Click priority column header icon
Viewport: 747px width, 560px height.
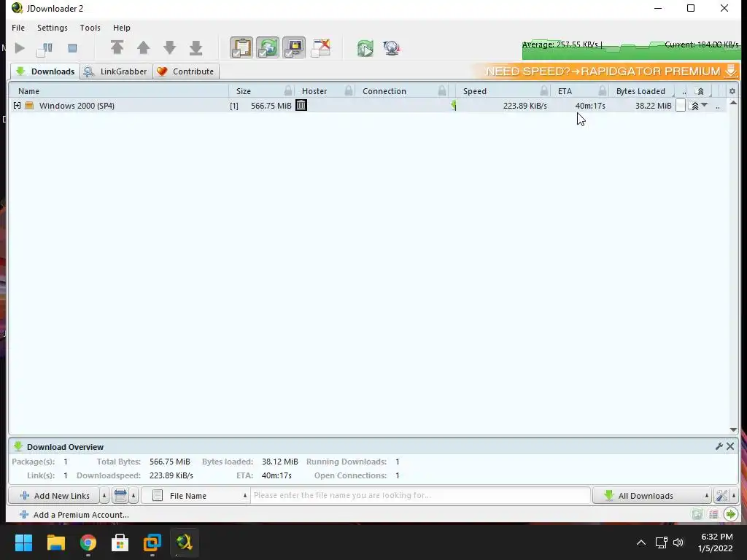(700, 91)
